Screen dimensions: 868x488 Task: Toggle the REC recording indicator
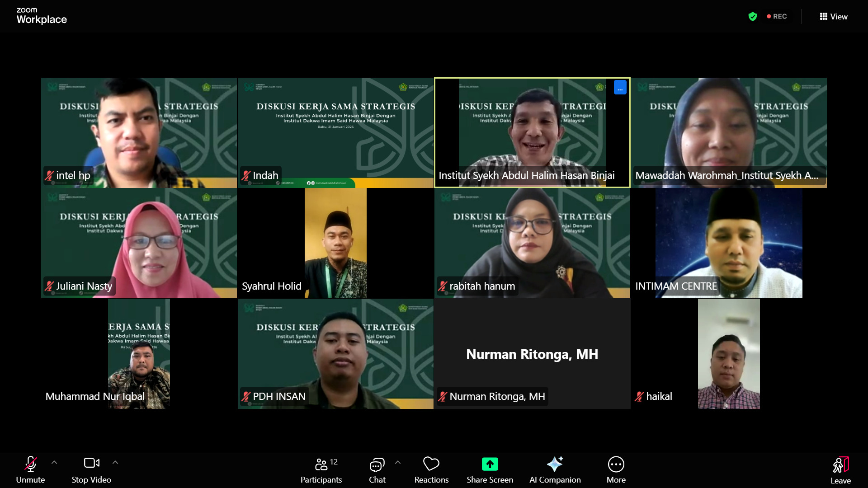coord(777,16)
